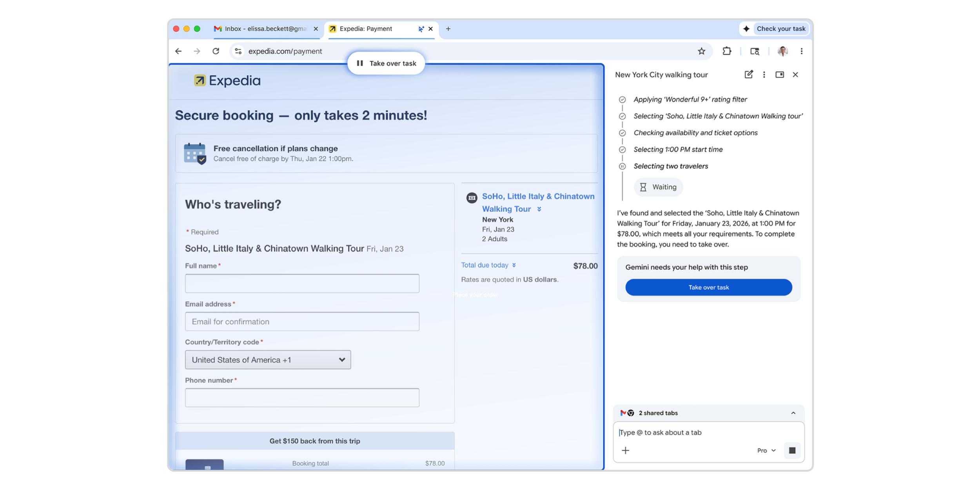The width and height of the screenshot is (980, 490).
Task: Click the Email address input field
Action: [302, 321]
